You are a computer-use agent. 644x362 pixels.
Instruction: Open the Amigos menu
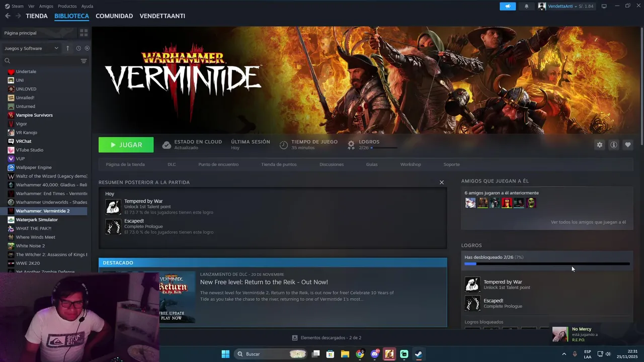(46, 6)
